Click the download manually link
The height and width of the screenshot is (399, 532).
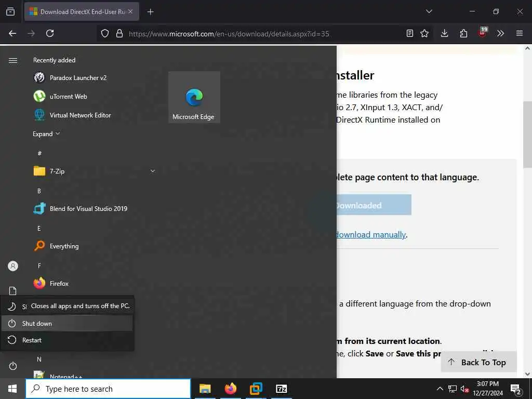pyautogui.click(x=371, y=234)
